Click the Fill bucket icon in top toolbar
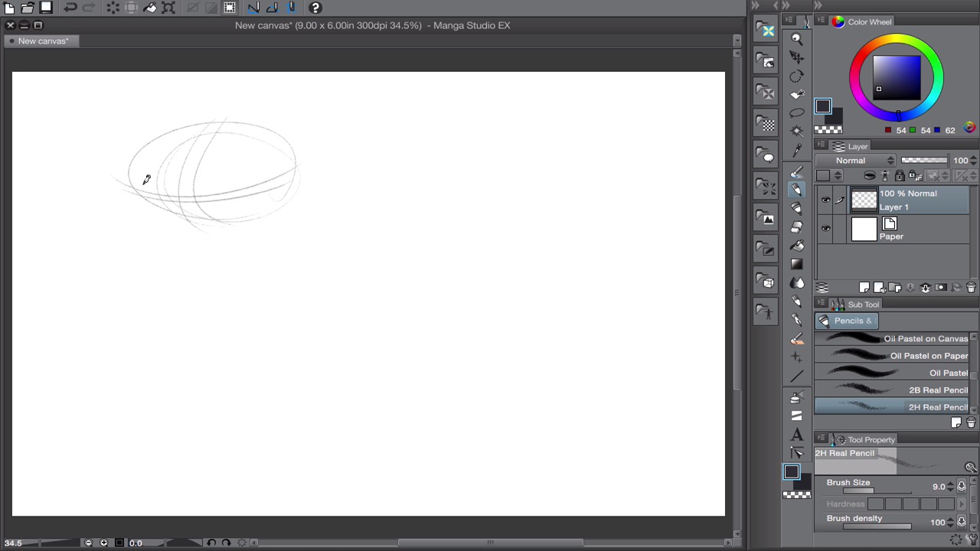This screenshot has height=551, width=980. [x=150, y=8]
